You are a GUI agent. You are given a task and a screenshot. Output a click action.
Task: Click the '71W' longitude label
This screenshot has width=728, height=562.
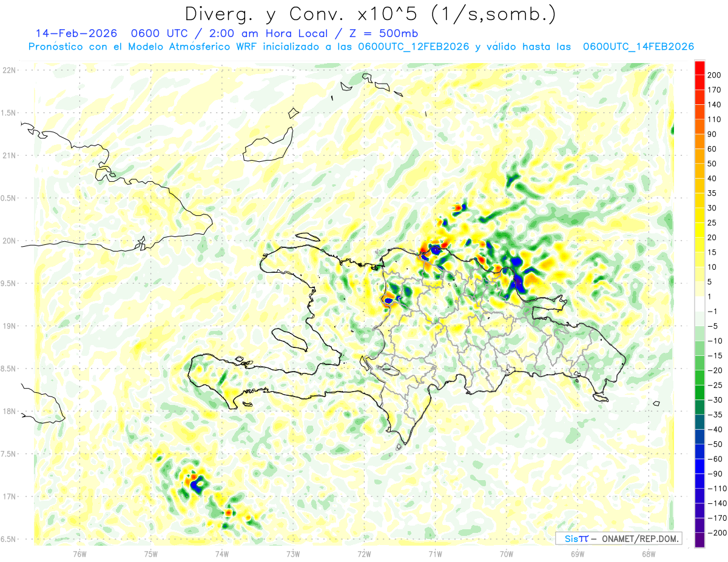pos(435,554)
